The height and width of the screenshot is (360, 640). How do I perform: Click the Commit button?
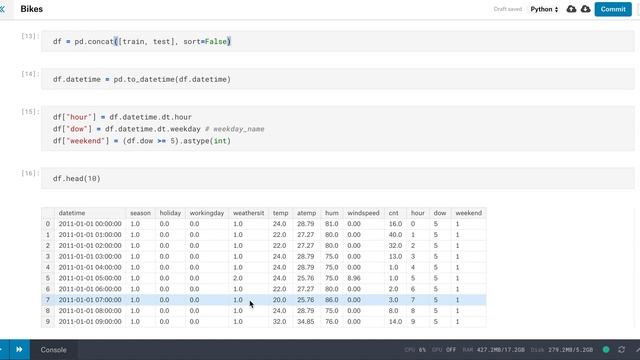(613, 9)
